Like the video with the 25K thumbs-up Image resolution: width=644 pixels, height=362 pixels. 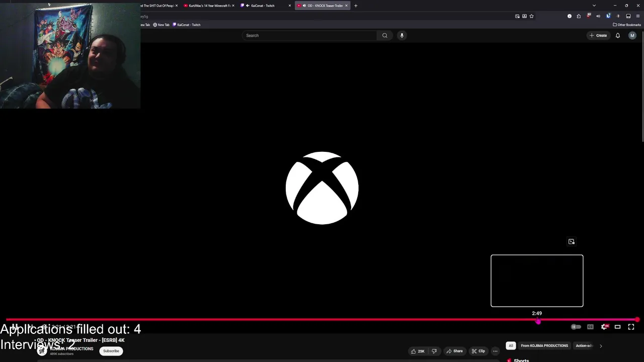(x=417, y=351)
